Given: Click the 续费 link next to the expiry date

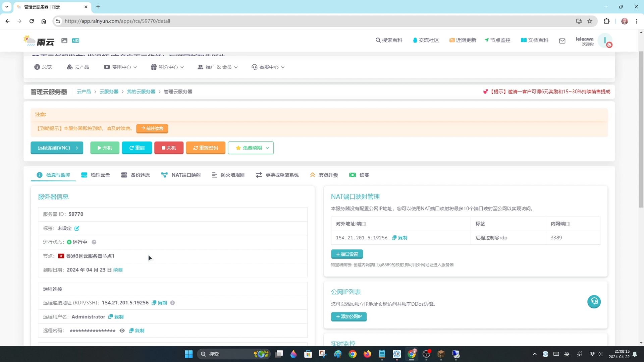Looking at the screenshot, I should coord(118,270).
